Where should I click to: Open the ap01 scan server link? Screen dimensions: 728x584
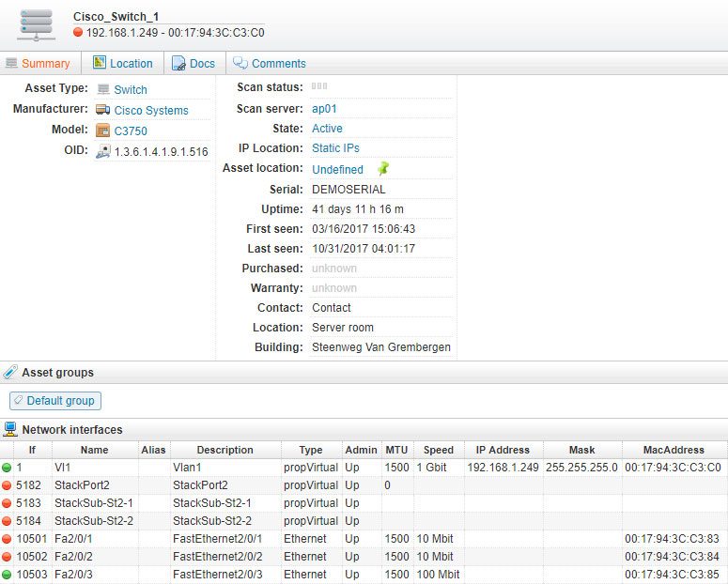tap(324, 109)
